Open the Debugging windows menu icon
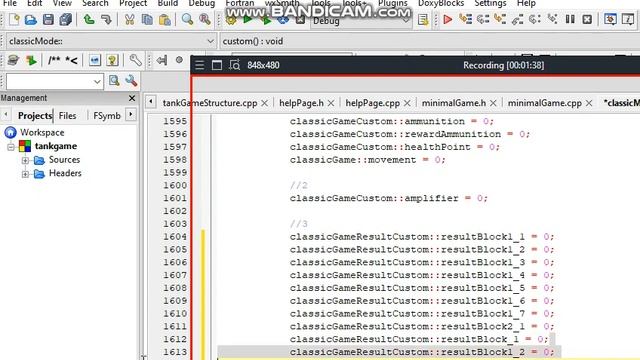Image resolution: width=640 pixels, height=360 pixels. pyautogui.click(x=610, y=19)
